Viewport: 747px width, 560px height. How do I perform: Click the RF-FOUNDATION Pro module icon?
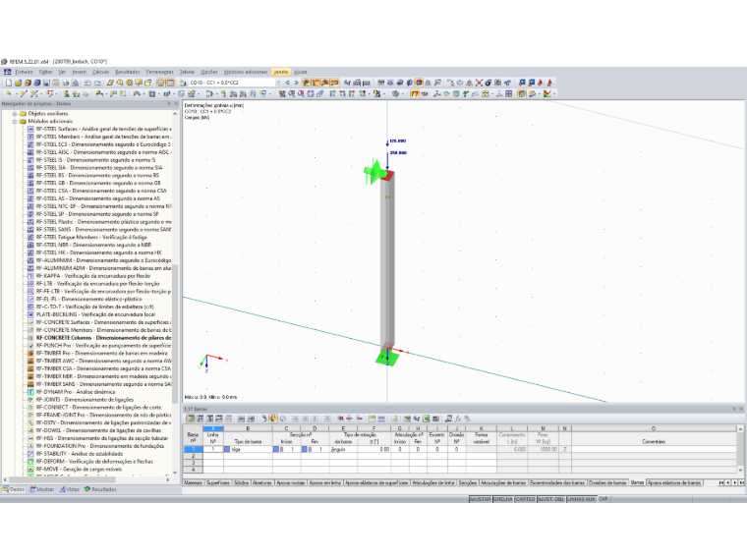(x=31, y=446)
